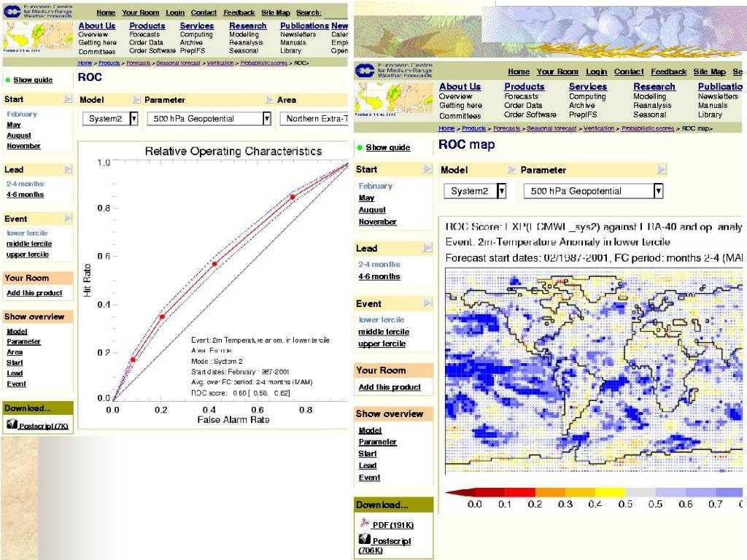Open Probabilistic scores breadcrumb on ROC map page
747x560 pixels.
648,128
